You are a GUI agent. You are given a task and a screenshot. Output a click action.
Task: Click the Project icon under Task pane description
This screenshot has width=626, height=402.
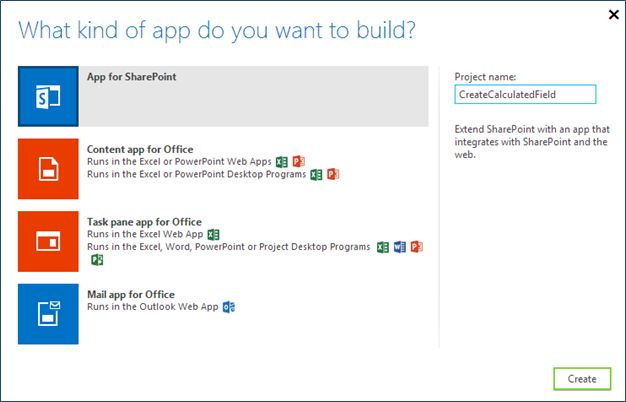click(97, 260)
